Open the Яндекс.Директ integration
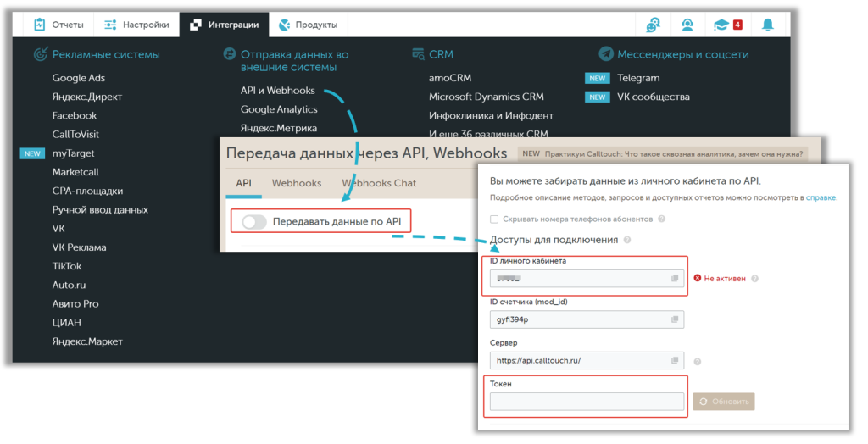This screenshot has height=444, width=868. [87, 97]
